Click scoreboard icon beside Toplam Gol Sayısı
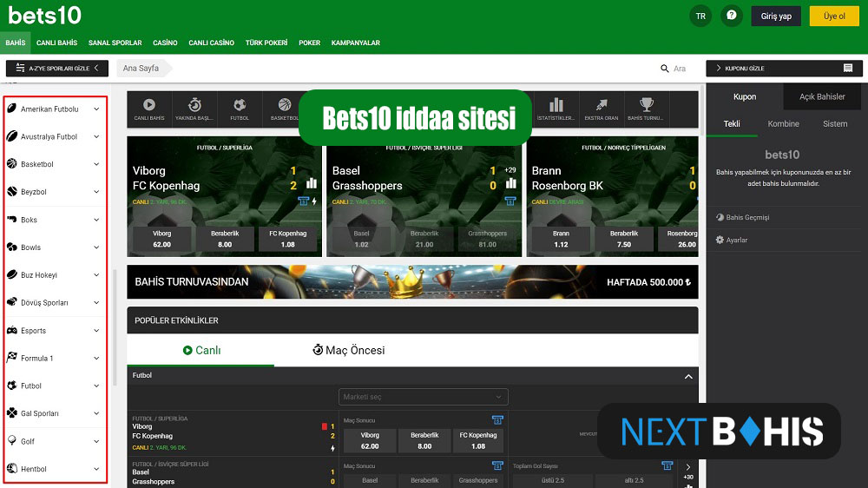The width and height of the screenshot is (868, 488). click(667, 465)
